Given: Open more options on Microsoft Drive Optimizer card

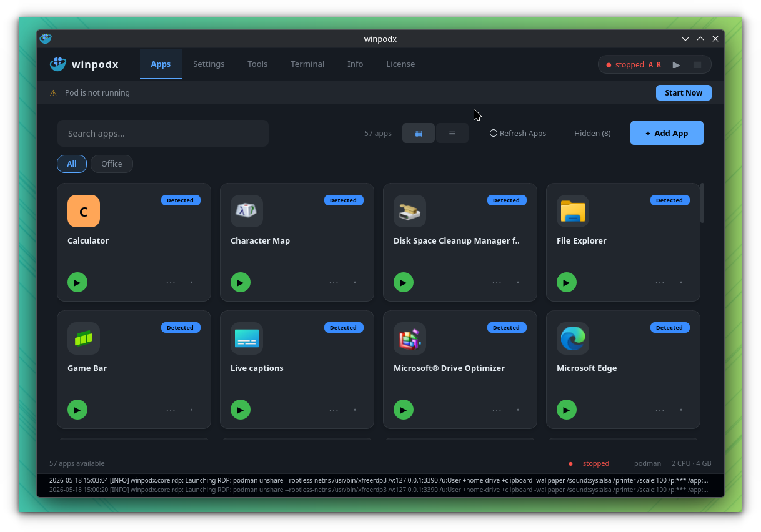Looking at the screenshot, I should point(497,410).
